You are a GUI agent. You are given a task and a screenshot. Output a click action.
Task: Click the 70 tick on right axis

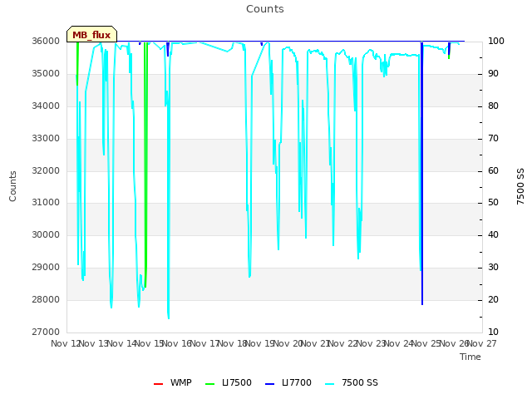point(493,139)
